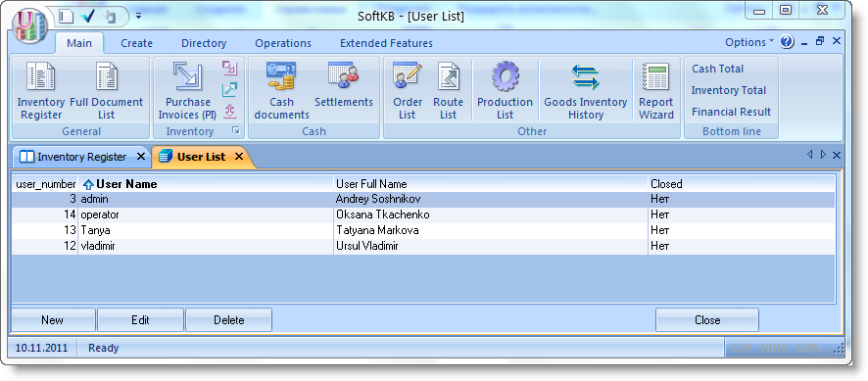Open Settlements
Image resolution: width=868 pixels, height=381 pixels.
click(x=344, y=84)
